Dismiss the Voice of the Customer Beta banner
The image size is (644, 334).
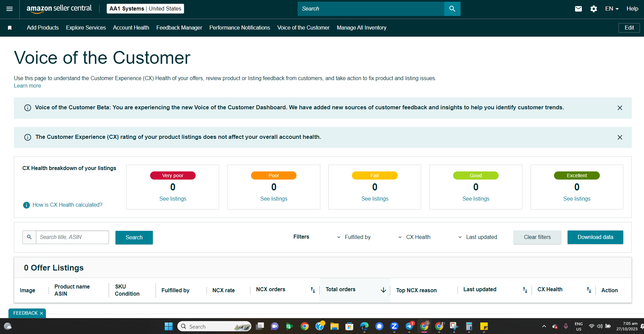[620, 108]
